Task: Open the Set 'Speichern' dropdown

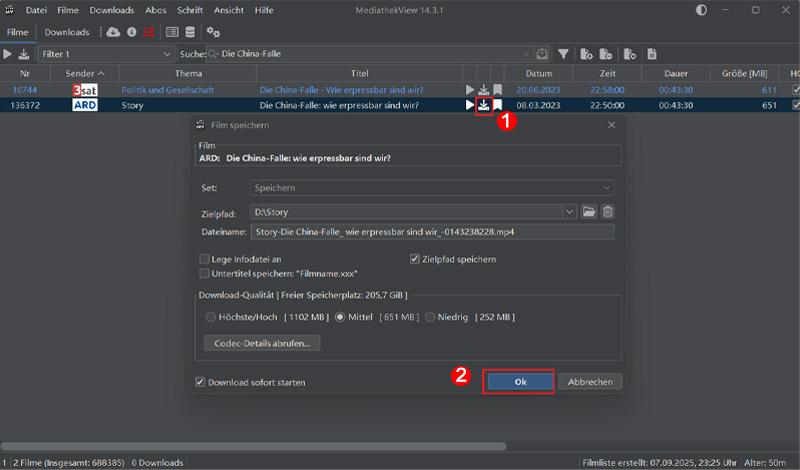Action: [x=432, y=188]
